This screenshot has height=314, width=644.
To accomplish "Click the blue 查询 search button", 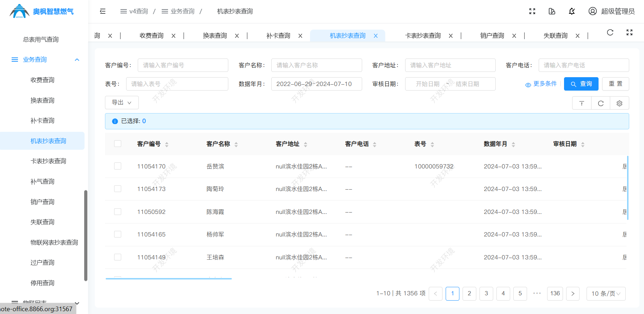I will point(581,84).
